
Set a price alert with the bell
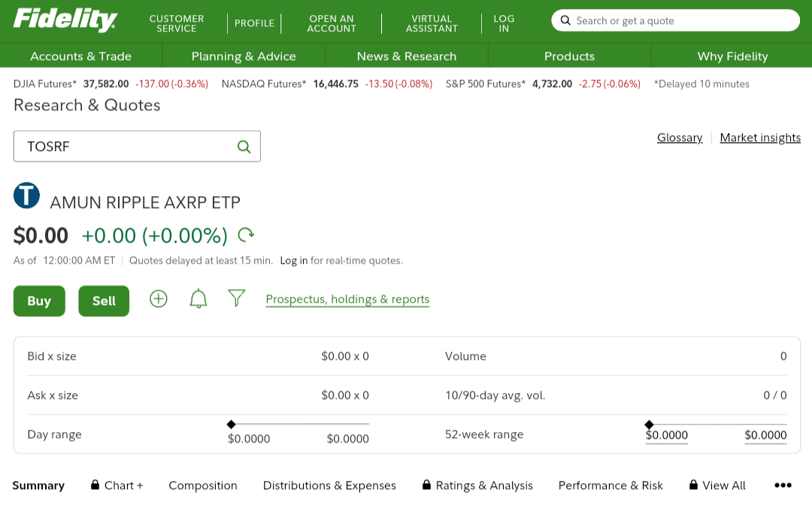point(198,299)
